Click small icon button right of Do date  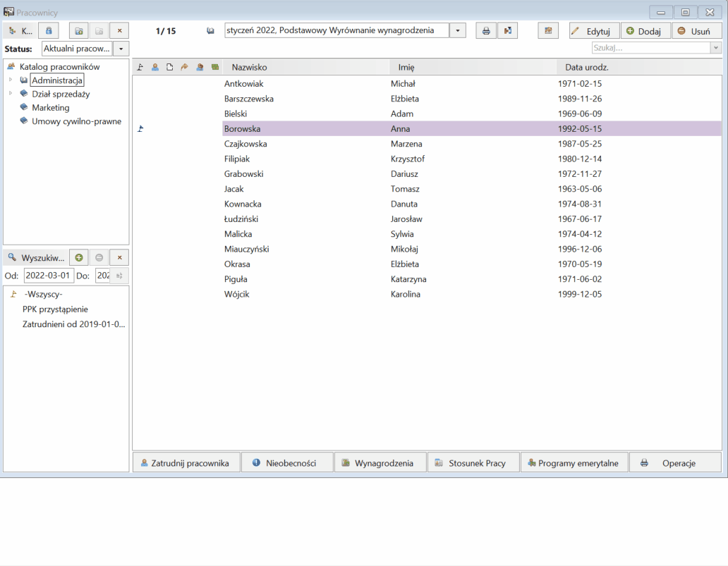[x=119, y=276]
